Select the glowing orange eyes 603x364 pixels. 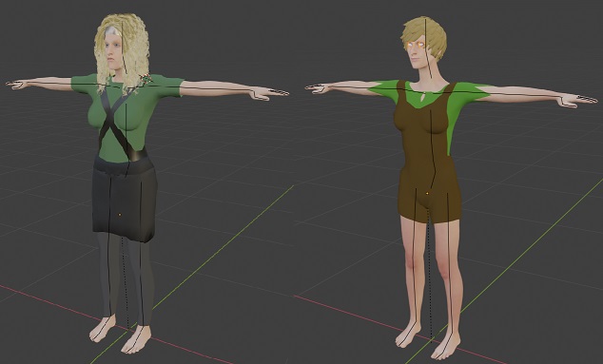[x=416, y=46]
